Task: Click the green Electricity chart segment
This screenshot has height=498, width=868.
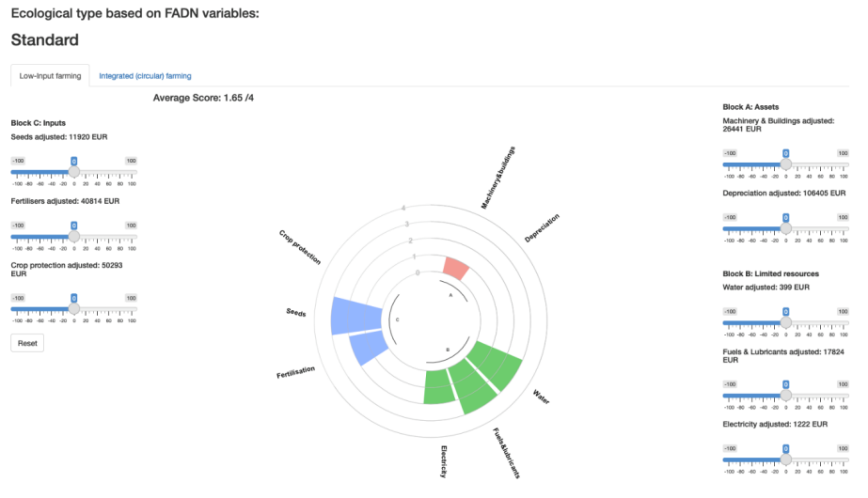Action: tap(439, 387)
